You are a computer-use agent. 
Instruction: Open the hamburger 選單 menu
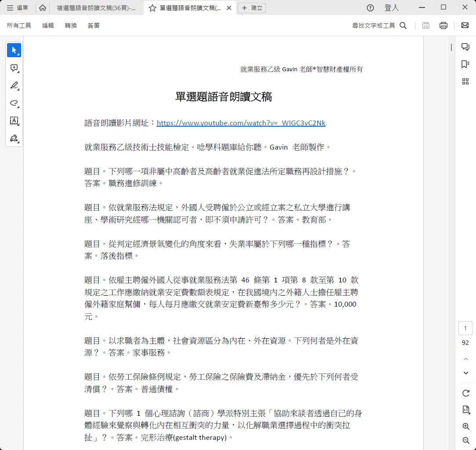click(x=17, y=8)
